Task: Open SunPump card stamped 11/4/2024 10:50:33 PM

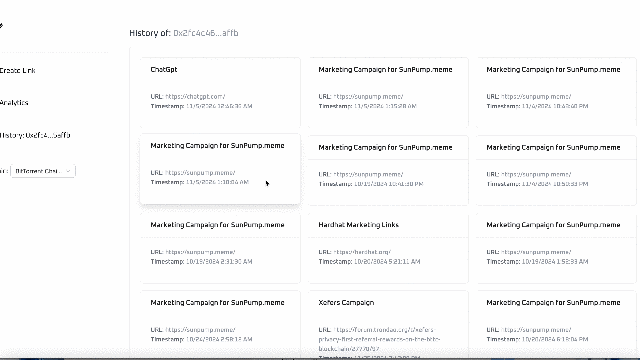Action: [x=556, y=170]
